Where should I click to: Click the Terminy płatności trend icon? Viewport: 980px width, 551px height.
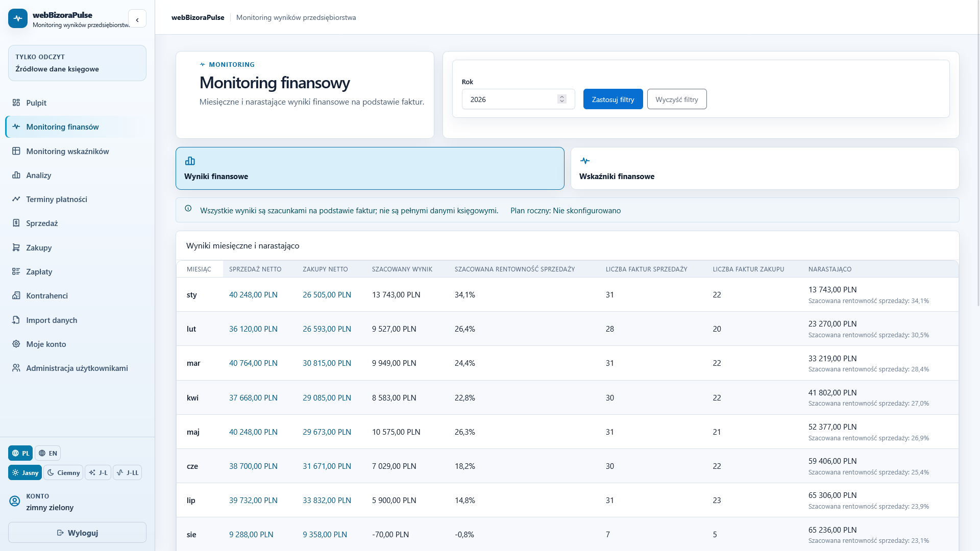click(x=16, y=199)
